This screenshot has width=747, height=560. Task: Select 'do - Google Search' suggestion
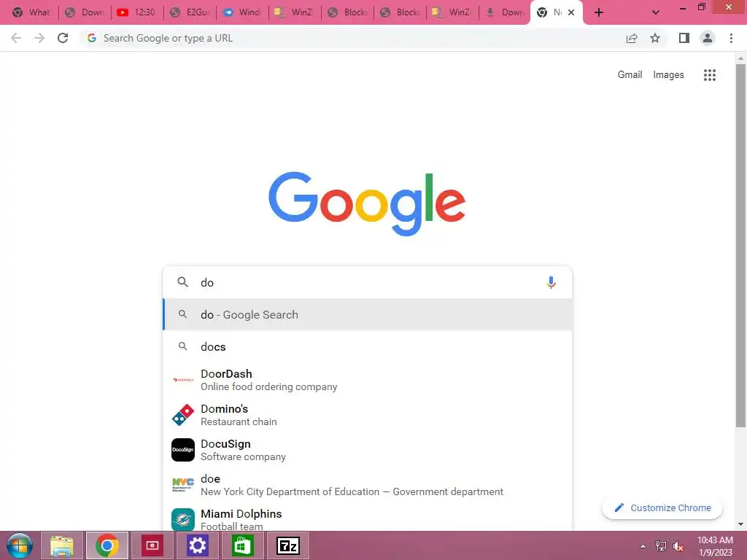(x=368, y=314)
